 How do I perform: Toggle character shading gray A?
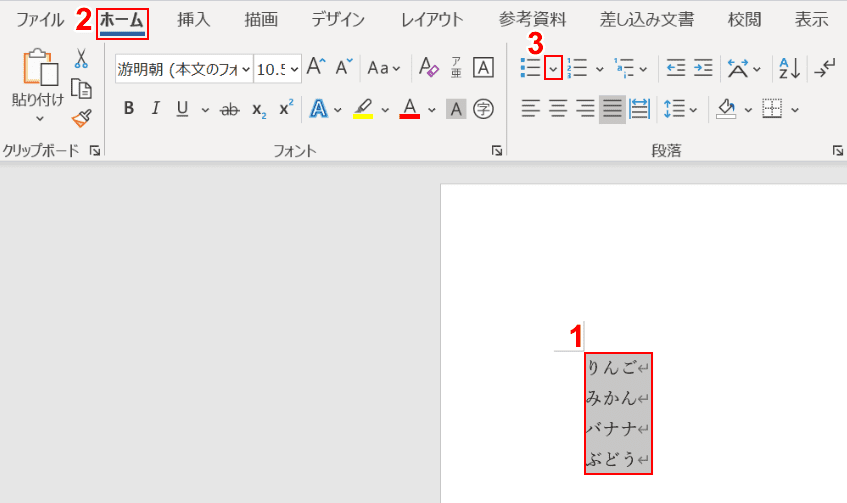point(456,109)
